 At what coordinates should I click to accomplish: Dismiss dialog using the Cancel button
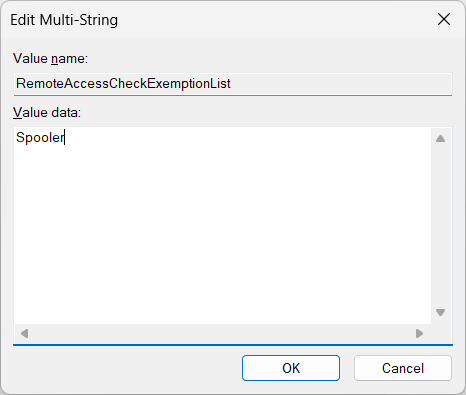[x=403, y=368]
